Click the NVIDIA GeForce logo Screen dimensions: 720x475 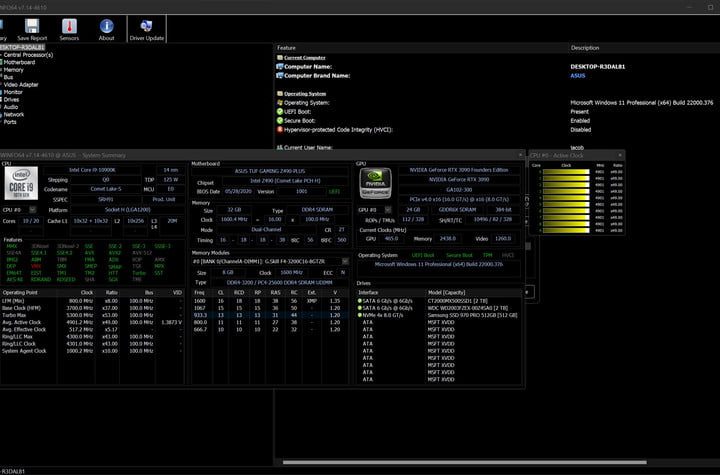(375, 183)
